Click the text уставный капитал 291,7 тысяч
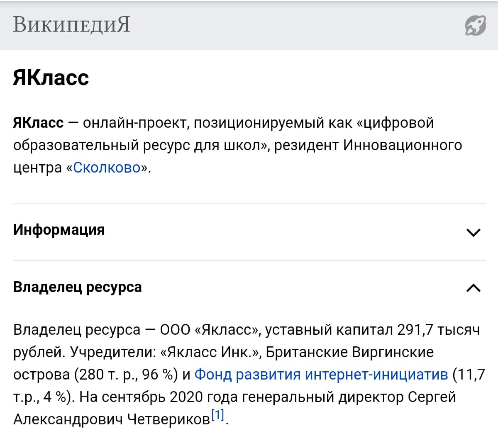Viewport: 498px width, 448px height. pyautogui.click(x=372, y=330)
